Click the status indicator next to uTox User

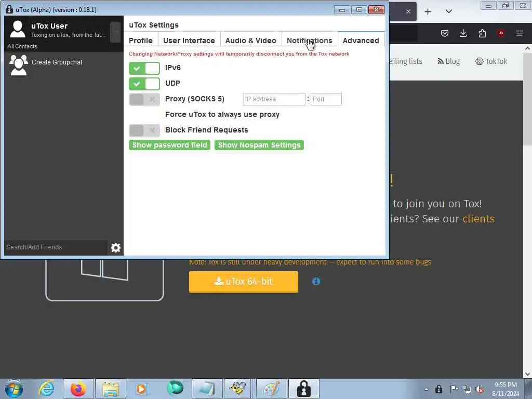point(115,33)
